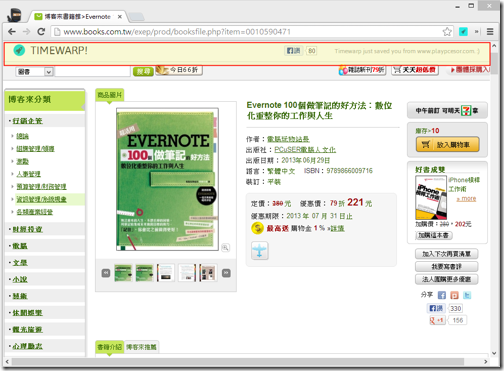Open the PCuSER publisher link
Image resolution: width=504 pixels, height=371 pixels.
tap(305, 150)
